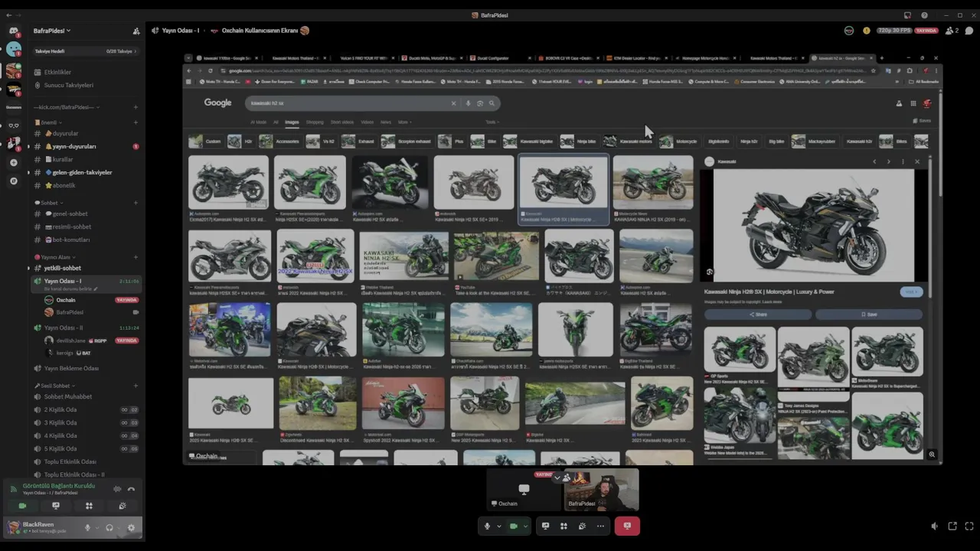The height and width of the screenshot is (551, 980).
Task: Open Discord direct messages home
Action: point(13,31)
